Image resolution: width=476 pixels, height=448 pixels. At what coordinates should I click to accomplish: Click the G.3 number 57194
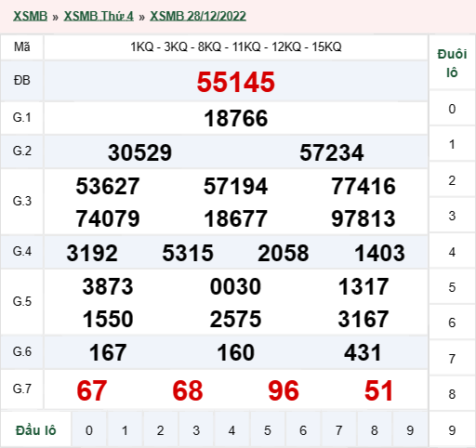point(235,186)
